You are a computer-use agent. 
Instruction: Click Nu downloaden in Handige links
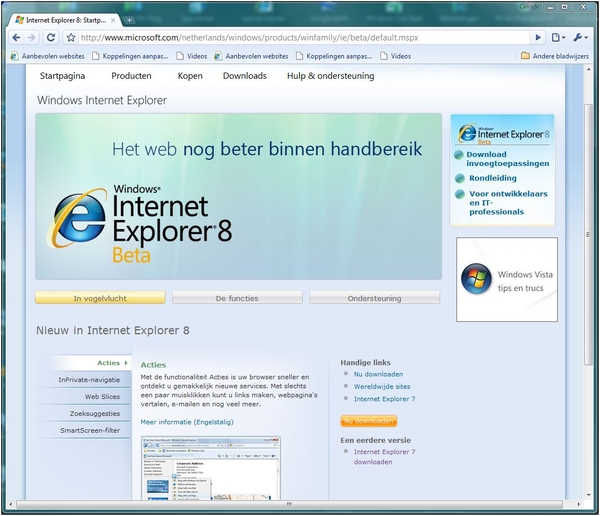[x=378, y=374]
